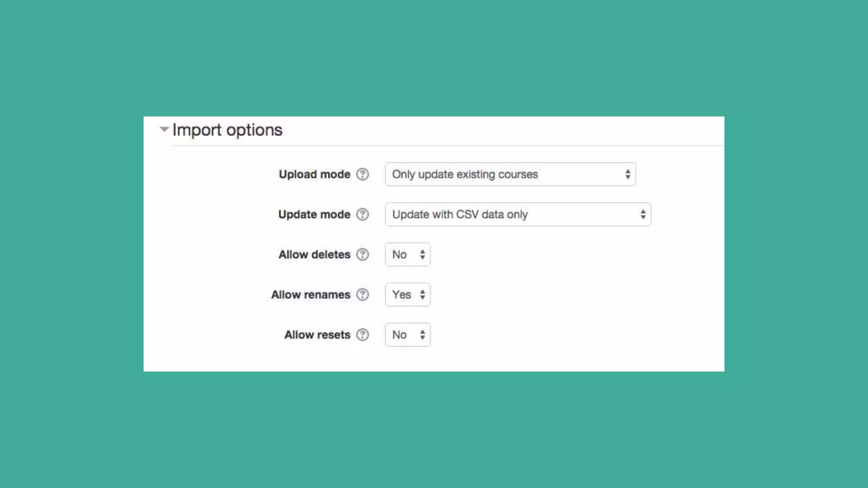This screenshot has width=868, height=488.
Task: Open help for Update mode
Action: (x=362, y=214)
